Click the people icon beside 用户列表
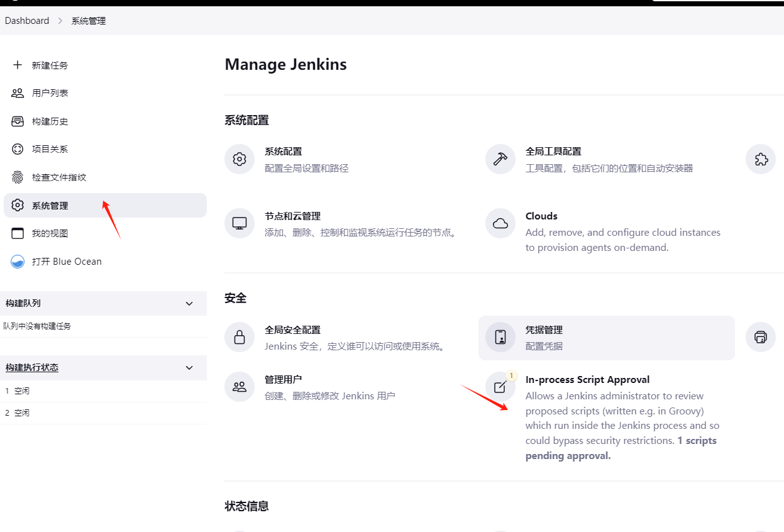 point(18,93)
